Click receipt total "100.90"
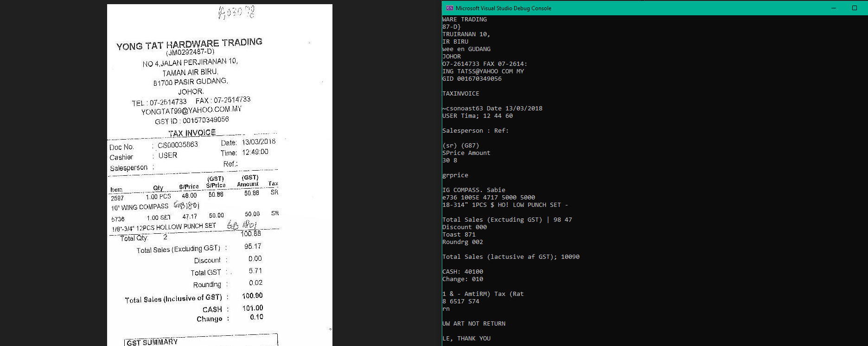The height and width of the screenshot is (346, 868). click(x=252, y=296)
